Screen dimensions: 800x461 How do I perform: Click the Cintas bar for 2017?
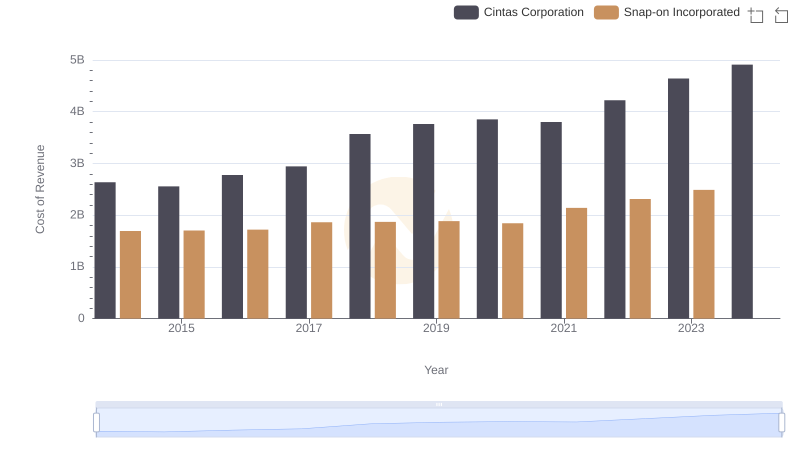[x=296, y=242]
